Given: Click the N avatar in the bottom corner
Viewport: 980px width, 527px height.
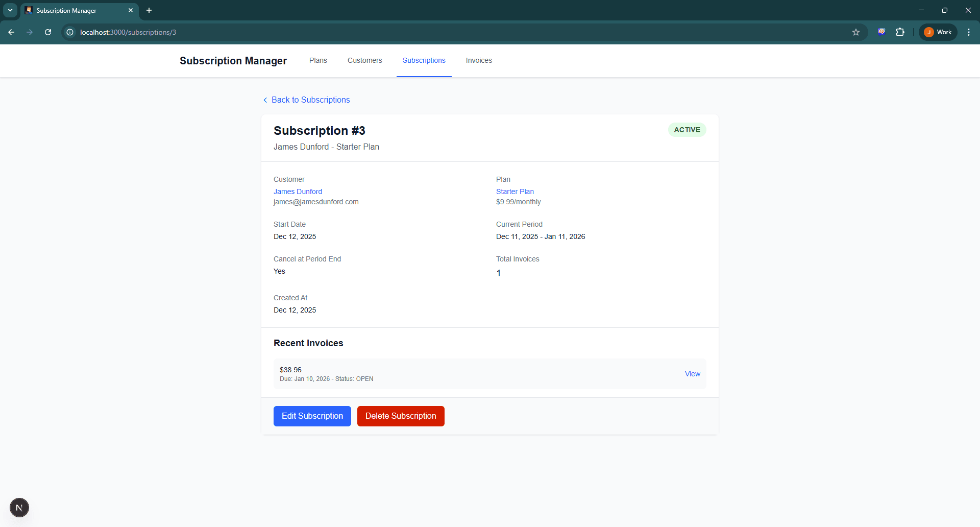Looking at the screenshot, I should tap(19, 508).
